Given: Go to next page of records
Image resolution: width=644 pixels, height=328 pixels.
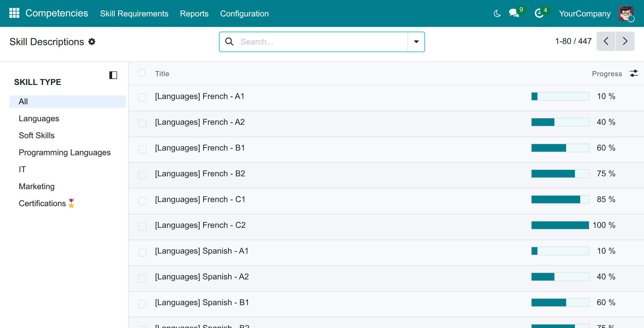Looking at the screenshot, I should 625,41.
